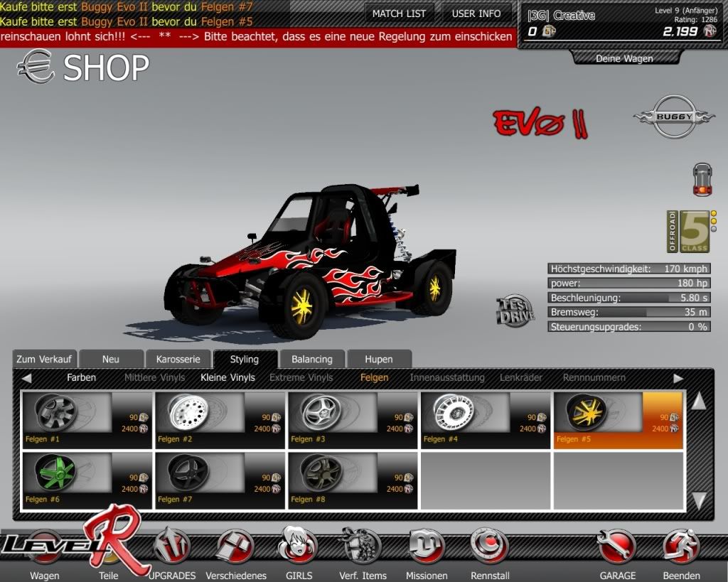The width and height of the screenshot is (728, 582).
Task: Open the UPGRADES icon in bottom bar
Action: (172, 547)
